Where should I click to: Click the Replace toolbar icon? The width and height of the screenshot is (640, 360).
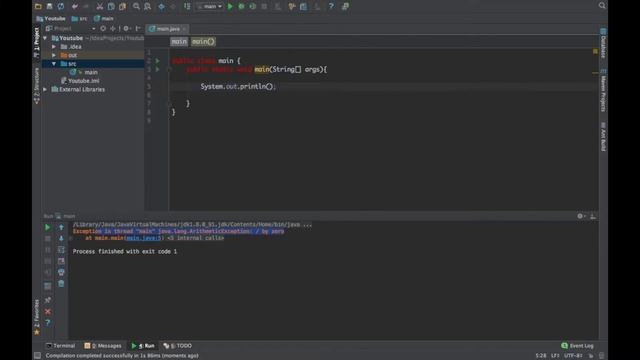147,7
